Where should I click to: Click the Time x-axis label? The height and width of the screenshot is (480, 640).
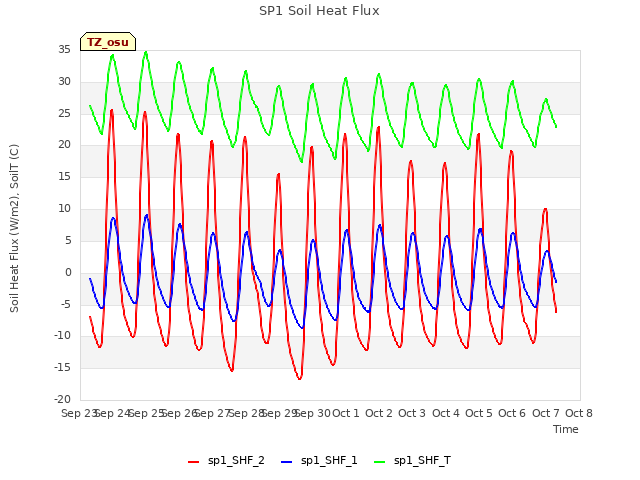tap(566, 429)
